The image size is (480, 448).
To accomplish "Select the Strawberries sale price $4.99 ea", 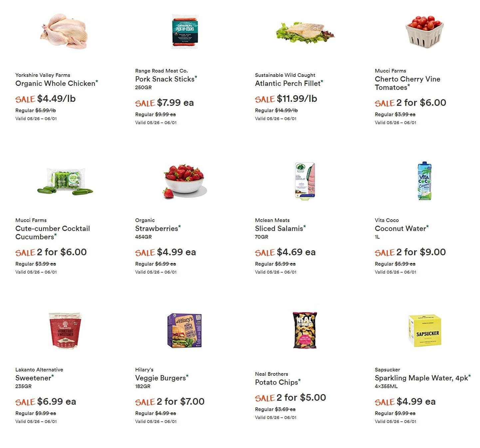I will [176, 252].
